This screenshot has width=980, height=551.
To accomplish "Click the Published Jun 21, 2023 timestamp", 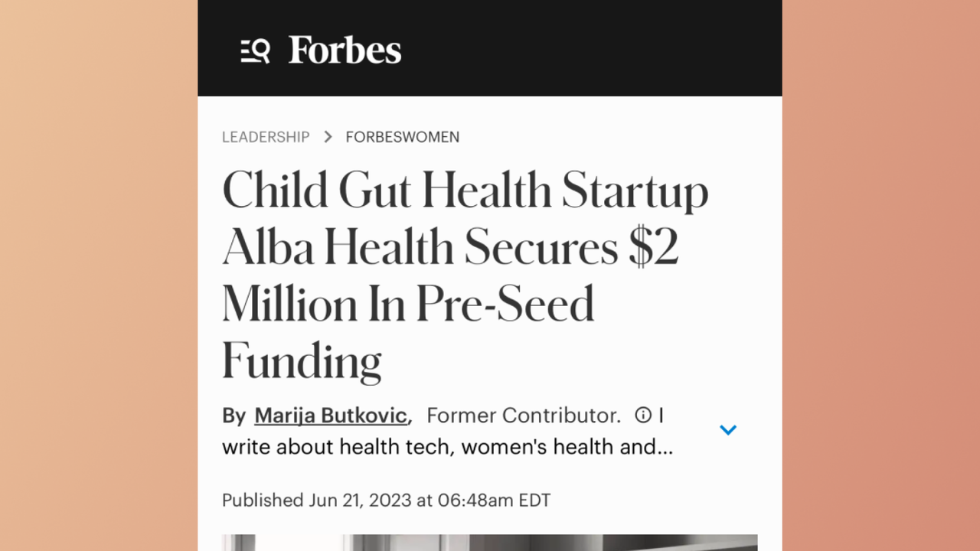I will [x=386, y=500].
